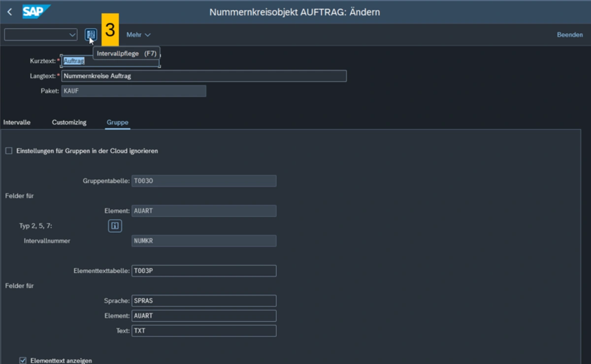Click the info icon beside Typ 2, 5, 7
The height and width of the screenshot is (364, 591).
(115, 226)
